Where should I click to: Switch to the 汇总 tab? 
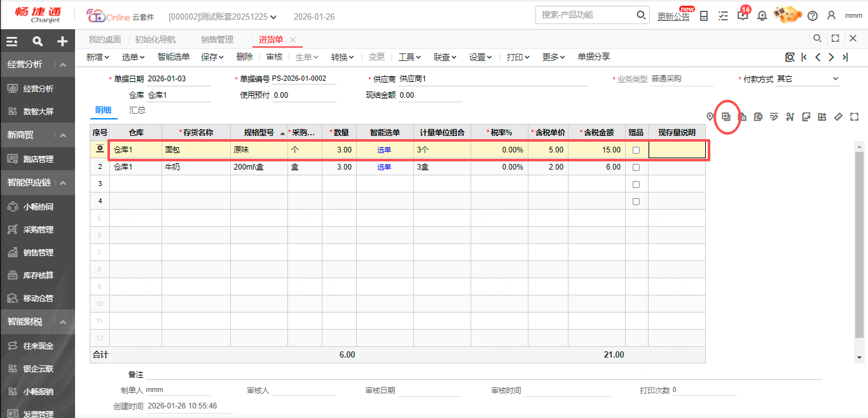(137, 110)
